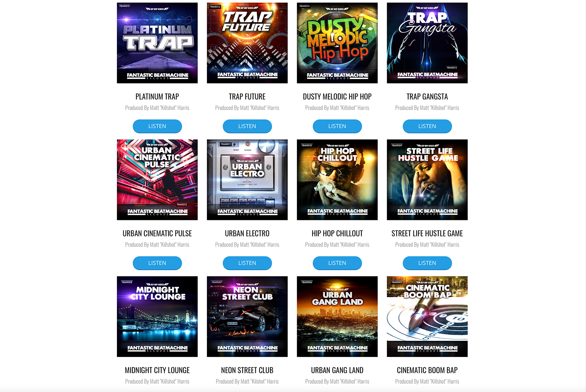Open the Trap Future album cover
Viewport: 586px width, 392px height.
(x=247, y=43)
